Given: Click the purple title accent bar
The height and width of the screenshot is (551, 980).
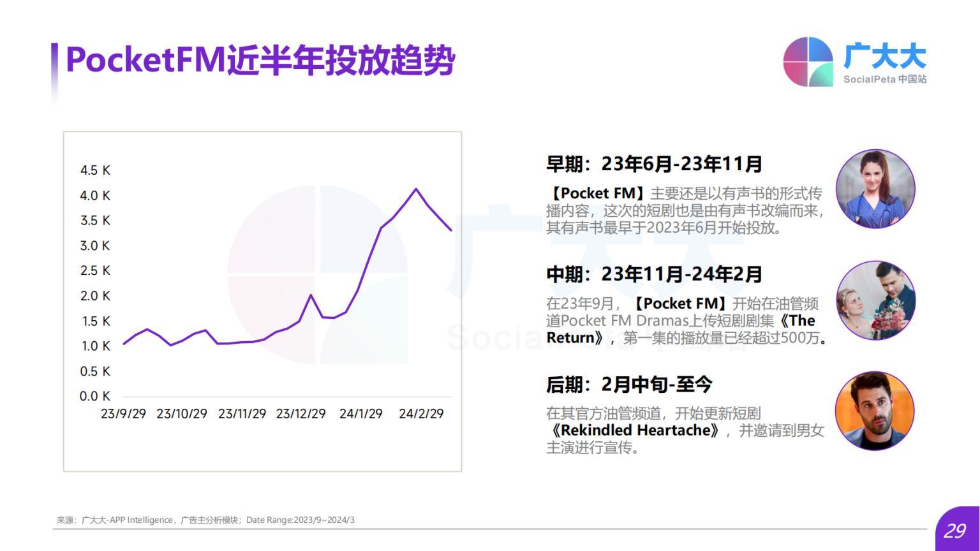Looking at the screenshot, I should [x=56, y=59].
